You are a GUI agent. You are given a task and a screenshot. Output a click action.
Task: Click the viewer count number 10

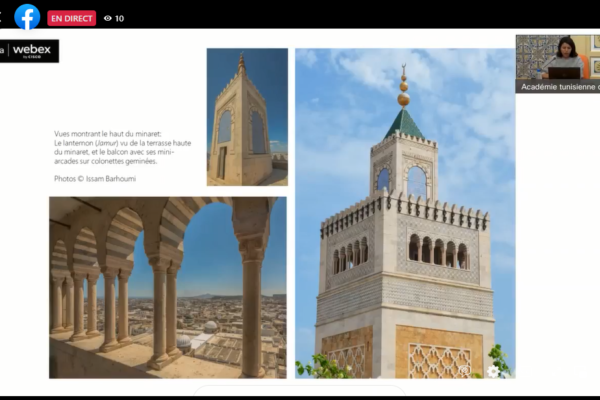(x=119, y=18)
